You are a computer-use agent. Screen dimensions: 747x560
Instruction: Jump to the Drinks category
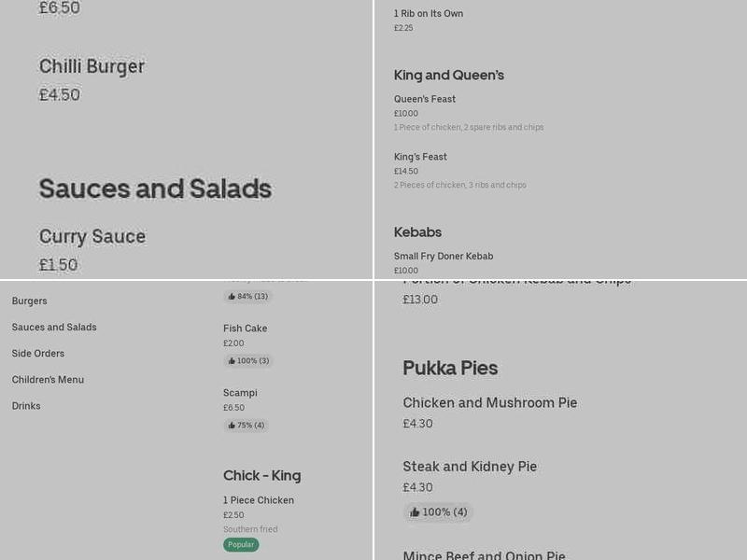pyautogui.click(x=26, y=406)
